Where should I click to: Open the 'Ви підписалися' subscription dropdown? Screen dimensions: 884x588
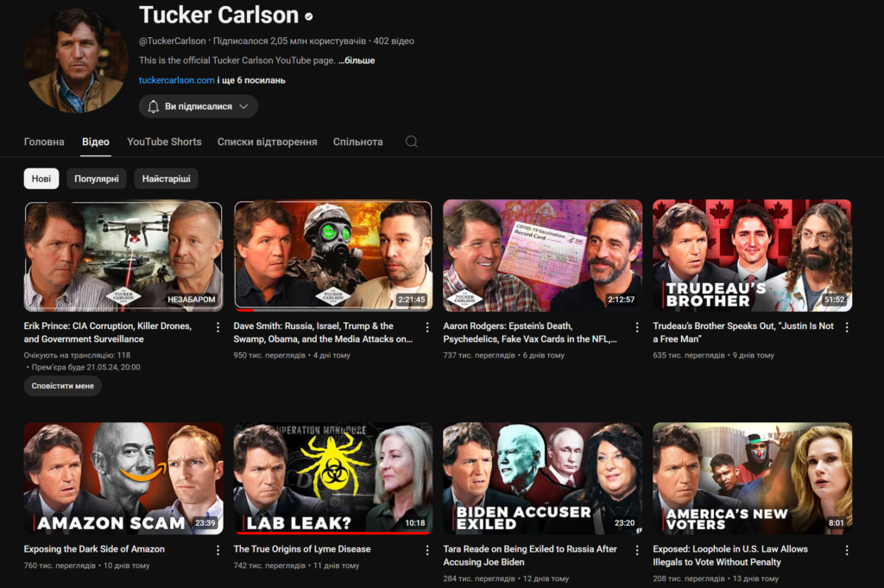point(199,106)
